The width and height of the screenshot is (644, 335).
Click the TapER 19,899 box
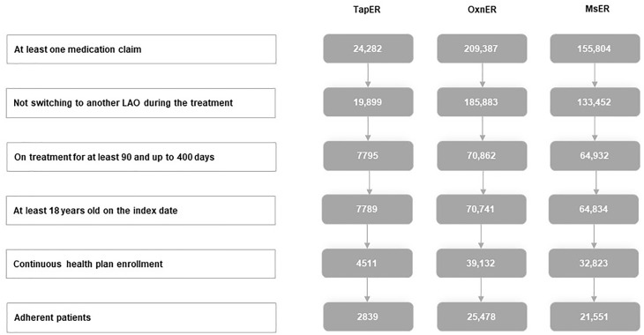click(368, 101)
